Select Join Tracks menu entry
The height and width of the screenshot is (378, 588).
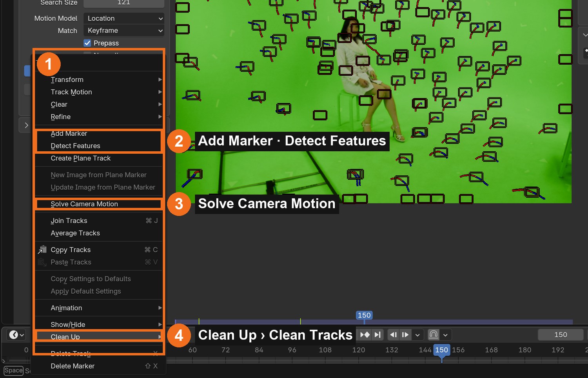(x=99, y=221)
